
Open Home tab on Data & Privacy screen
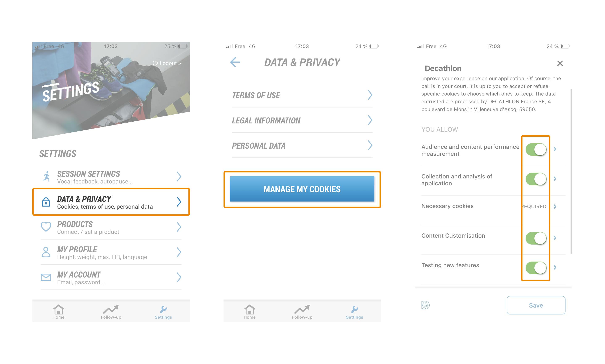[x=250, y=312]
